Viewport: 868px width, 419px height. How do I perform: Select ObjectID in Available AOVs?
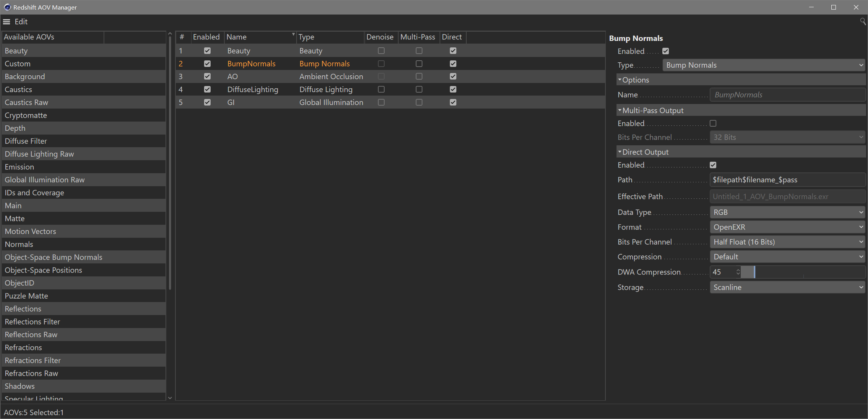84,283
